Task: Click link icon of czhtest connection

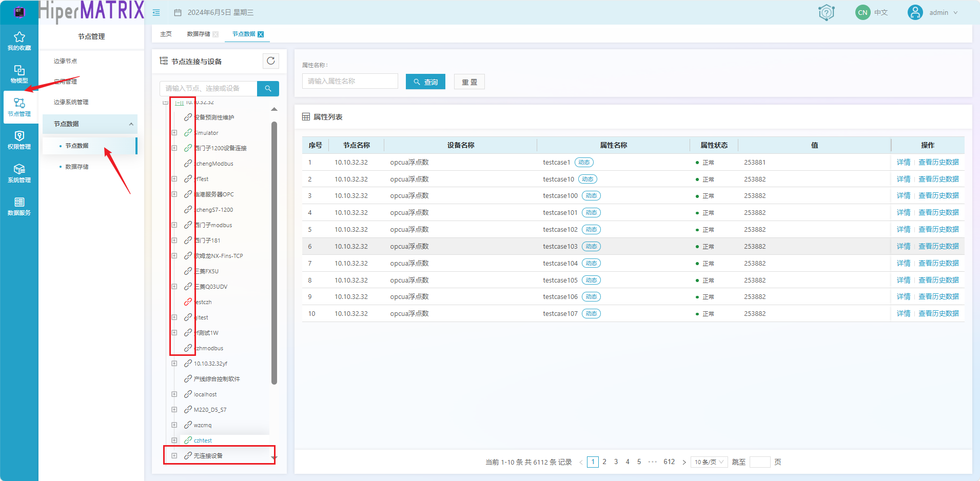Action: point(188,440)
